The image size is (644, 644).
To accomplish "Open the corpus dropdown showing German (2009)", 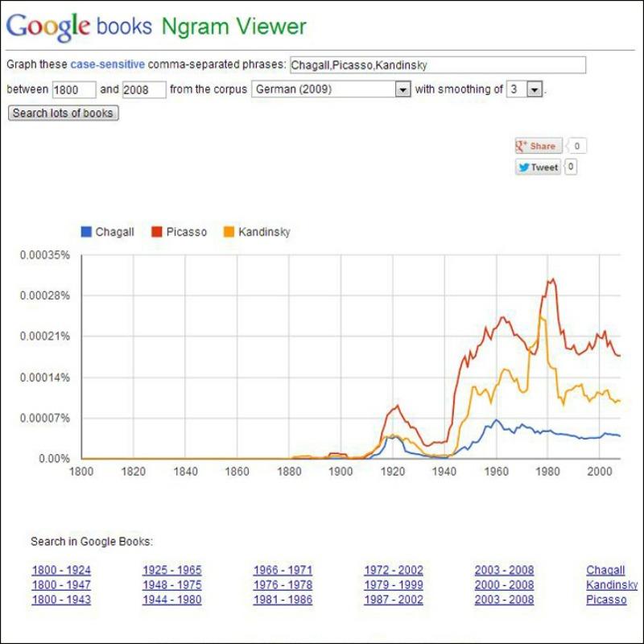I will point(331,89).
